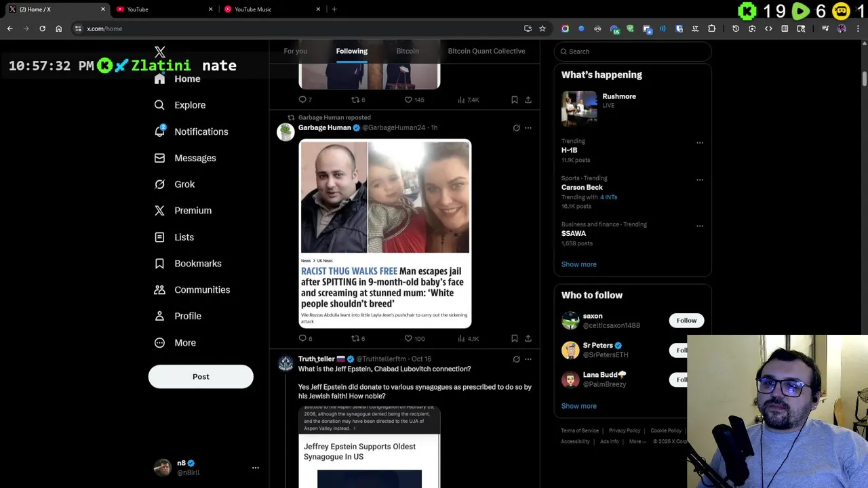Open Notifications in the sidebar

coord(191,131)
